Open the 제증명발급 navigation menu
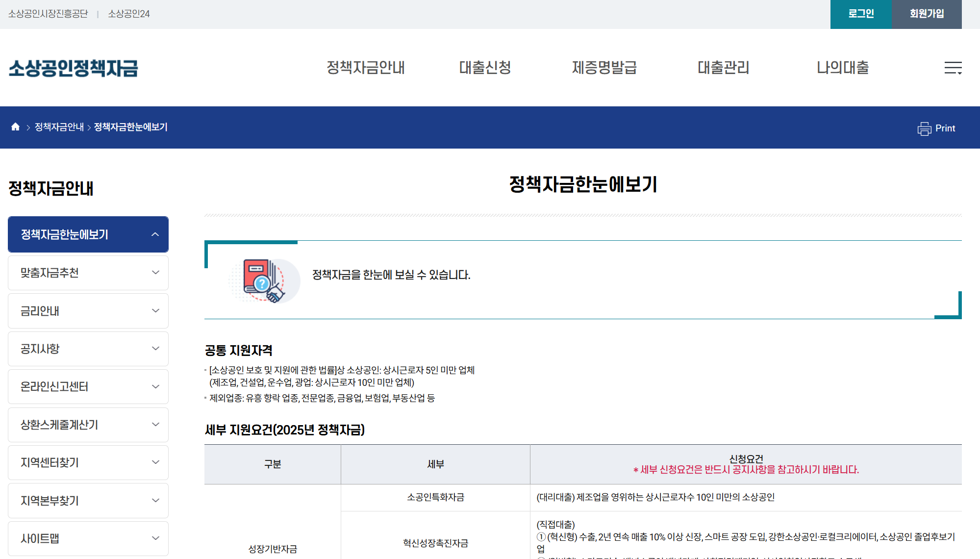The height and width of the screenshot is (559, 980). click(604, 68)
